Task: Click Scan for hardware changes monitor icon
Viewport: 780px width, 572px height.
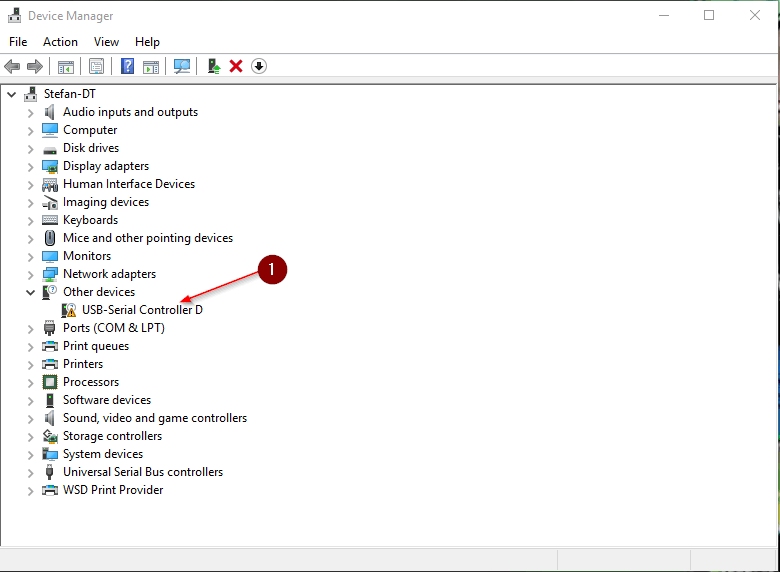Action: 182,66
